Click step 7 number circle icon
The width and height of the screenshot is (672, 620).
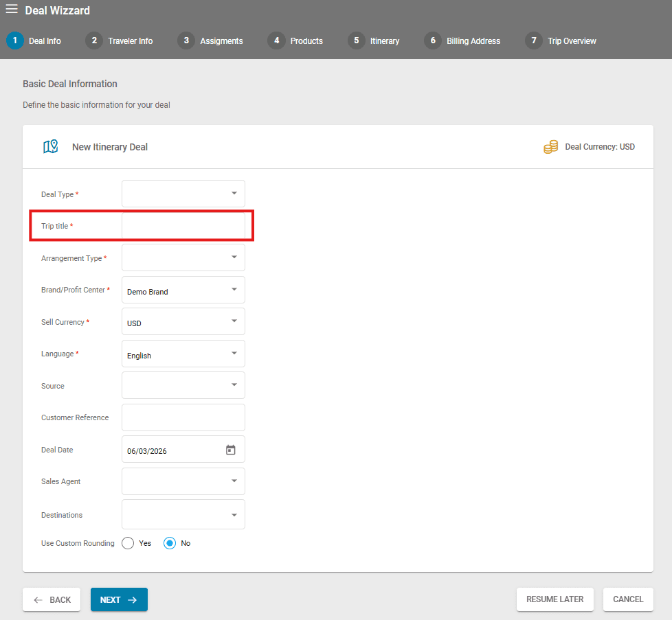tap(534, 41)
